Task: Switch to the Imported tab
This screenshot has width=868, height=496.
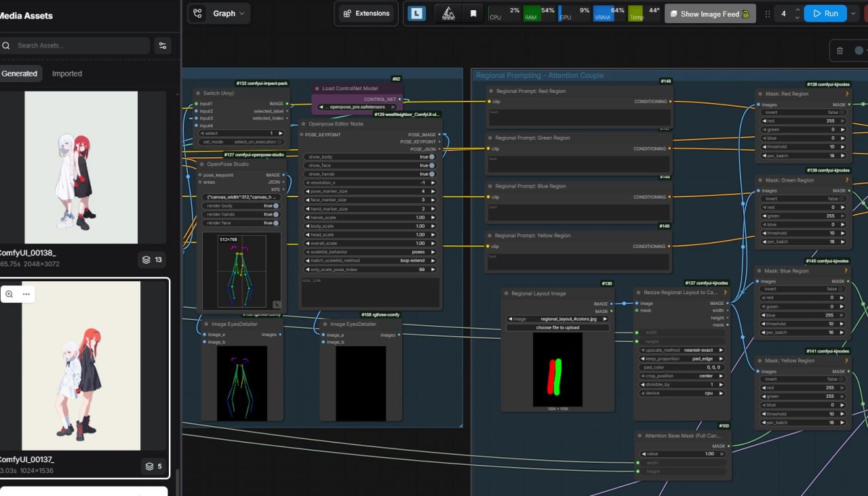Action: point(67,74)
